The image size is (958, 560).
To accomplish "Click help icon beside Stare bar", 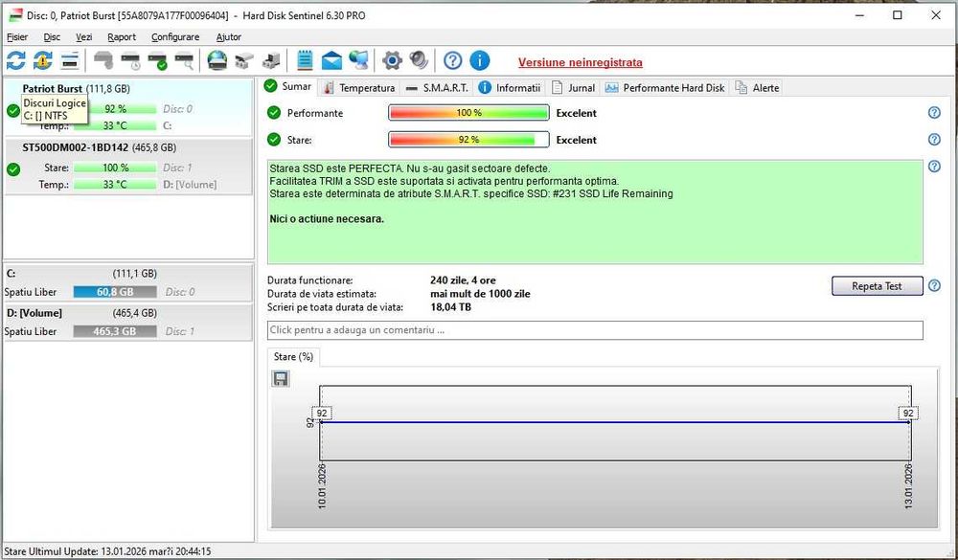I will 933,139.
